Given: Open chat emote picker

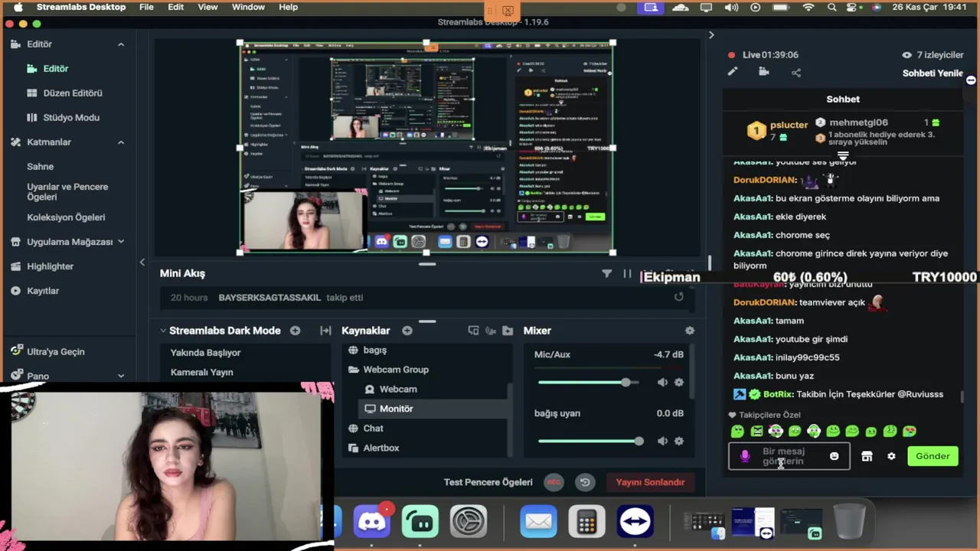Looking at the screenshot, I should click(x=834, y=456).
